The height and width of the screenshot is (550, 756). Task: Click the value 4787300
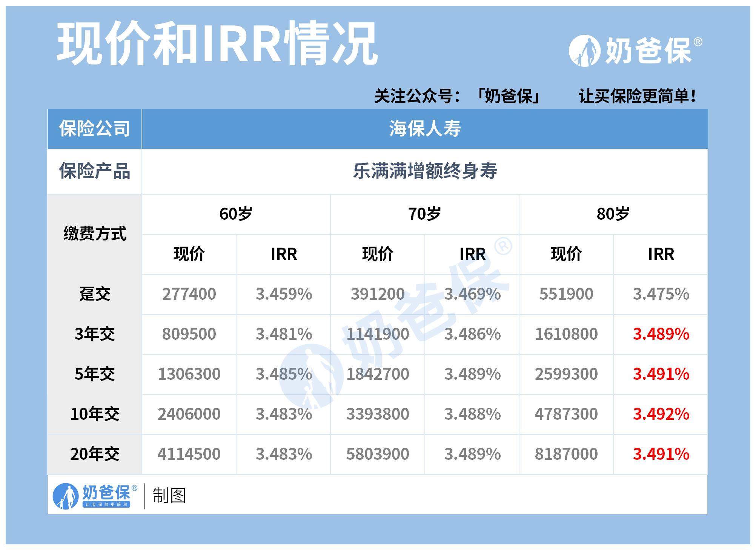click(566, 414)
